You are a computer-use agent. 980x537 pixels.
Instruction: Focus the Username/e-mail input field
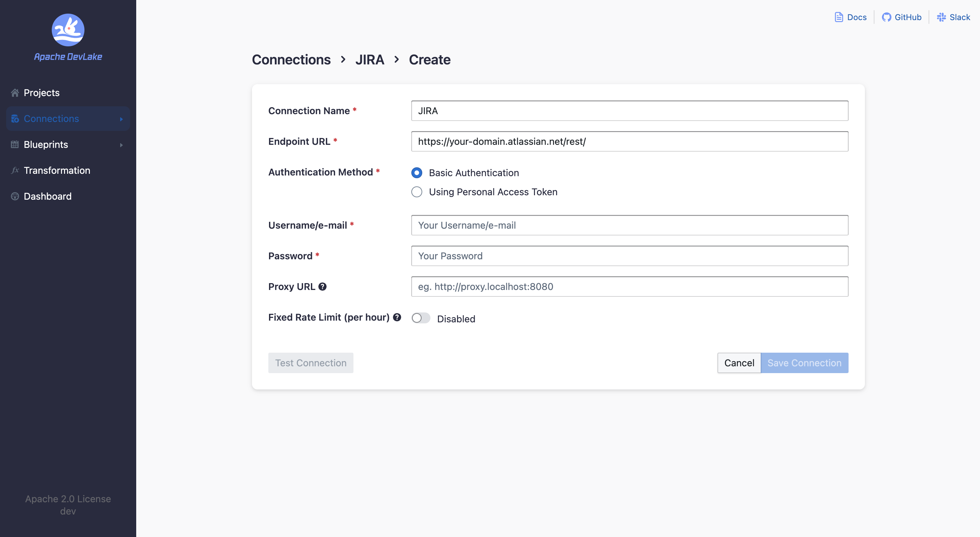coord(629,225)
